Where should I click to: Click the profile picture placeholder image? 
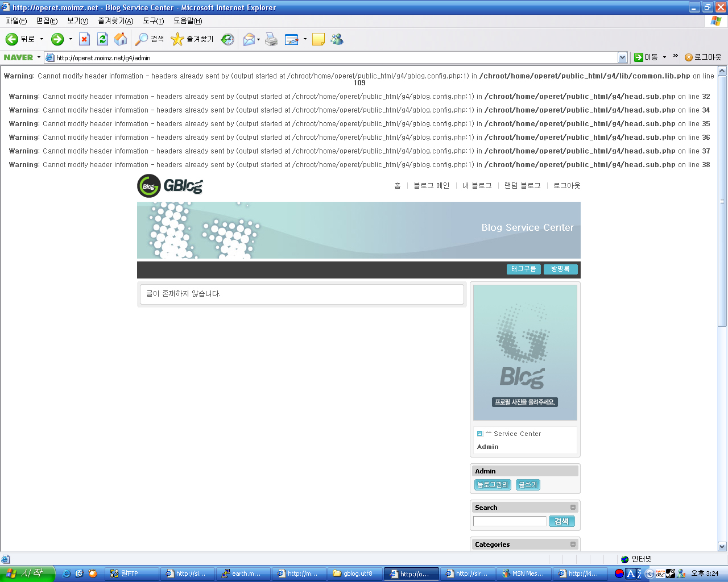tap(526, 352)
